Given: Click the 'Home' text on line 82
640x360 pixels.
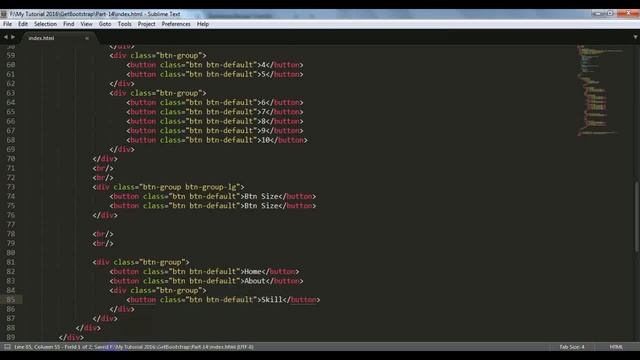Looking at the screenshot, I should pos(253,271).
